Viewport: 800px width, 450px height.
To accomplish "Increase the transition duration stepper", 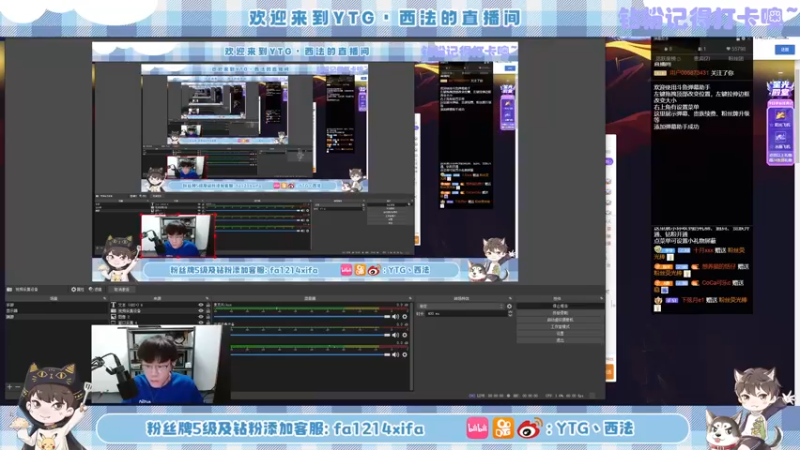I will tap(510, 312).
